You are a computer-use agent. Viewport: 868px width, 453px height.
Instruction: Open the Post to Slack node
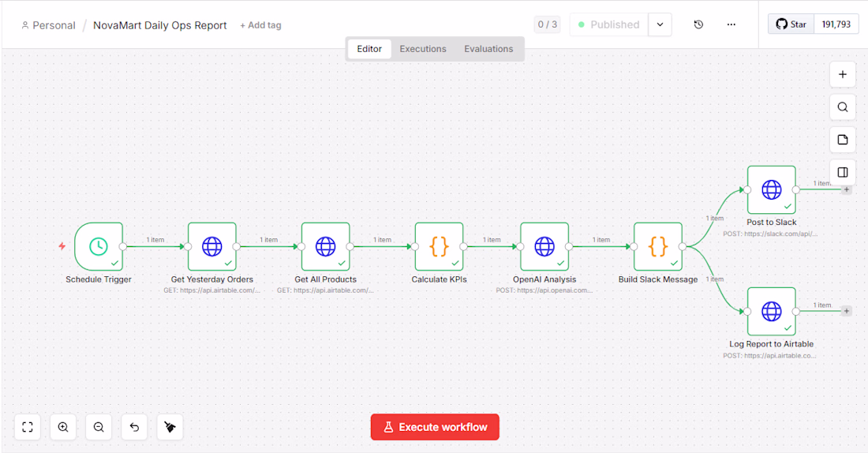click(771, 189)
